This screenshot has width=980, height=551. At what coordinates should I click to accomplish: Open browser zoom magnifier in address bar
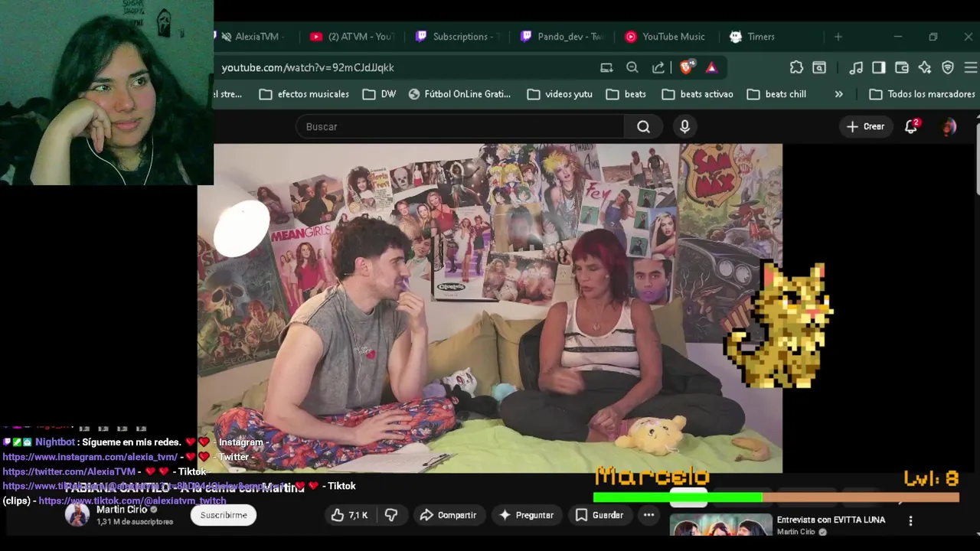tap(632, 67)
